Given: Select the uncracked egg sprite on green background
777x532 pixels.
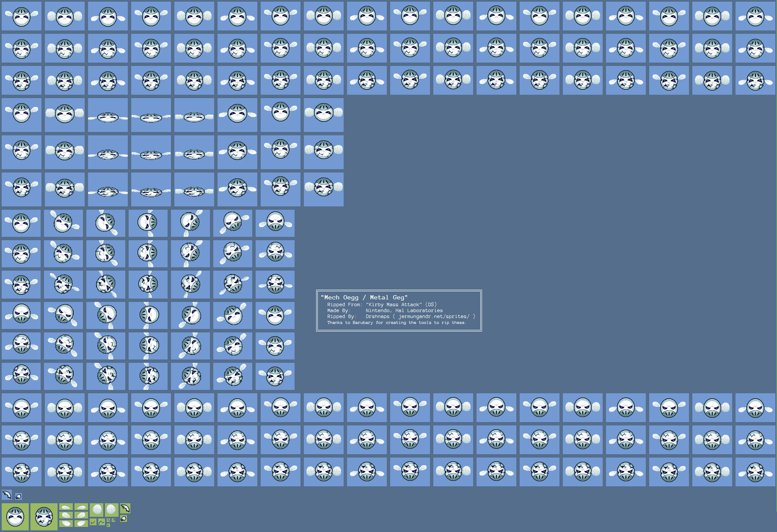Looking at the screenshot, I should pyautogui.click(x=15, y=517).
